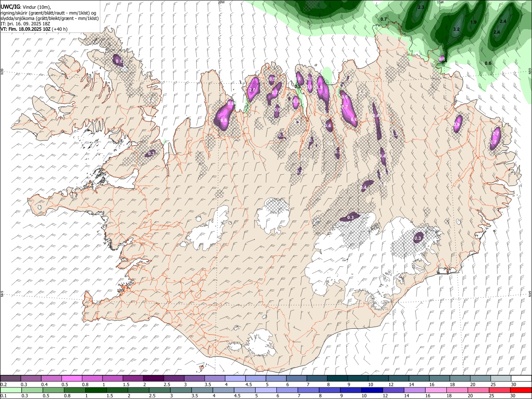Click the '0.4' label in upper legend row

[x=44, y=384]
